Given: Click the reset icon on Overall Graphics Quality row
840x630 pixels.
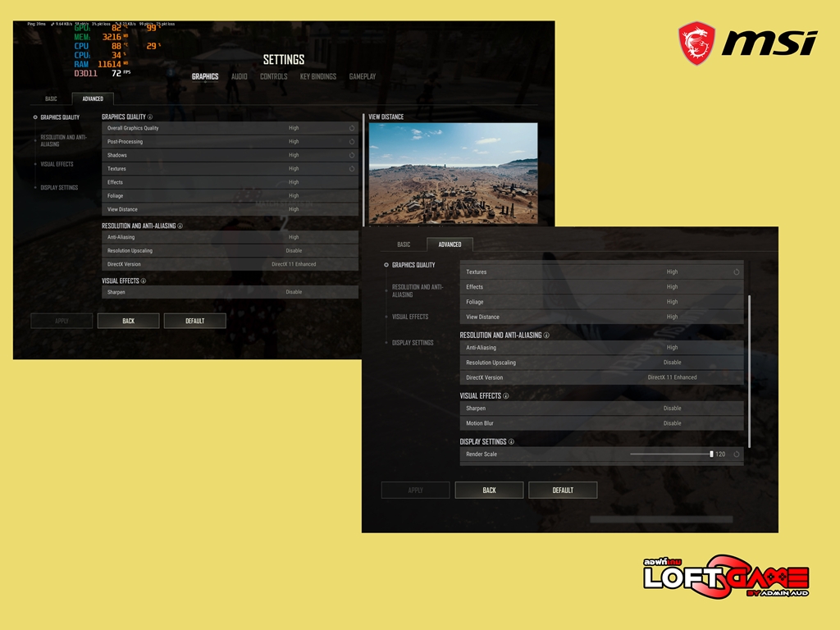Looking at the screenshot, I should click(352, 128).
